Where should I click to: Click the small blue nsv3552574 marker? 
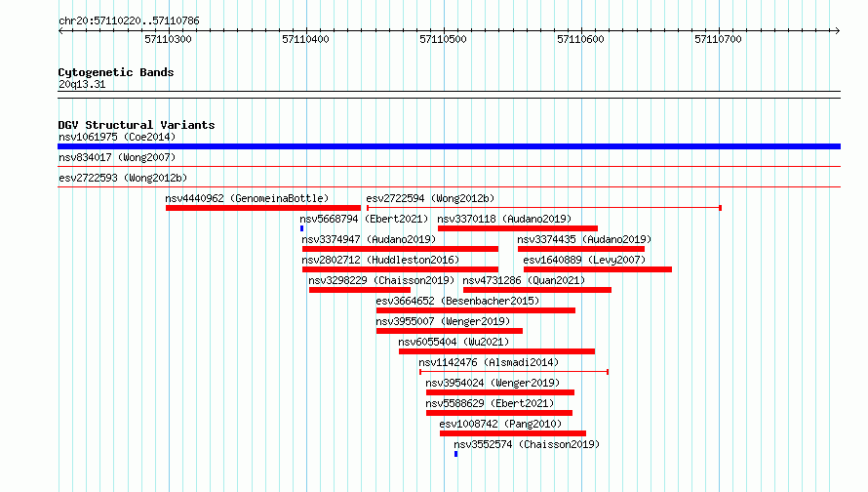pos(455,454)
